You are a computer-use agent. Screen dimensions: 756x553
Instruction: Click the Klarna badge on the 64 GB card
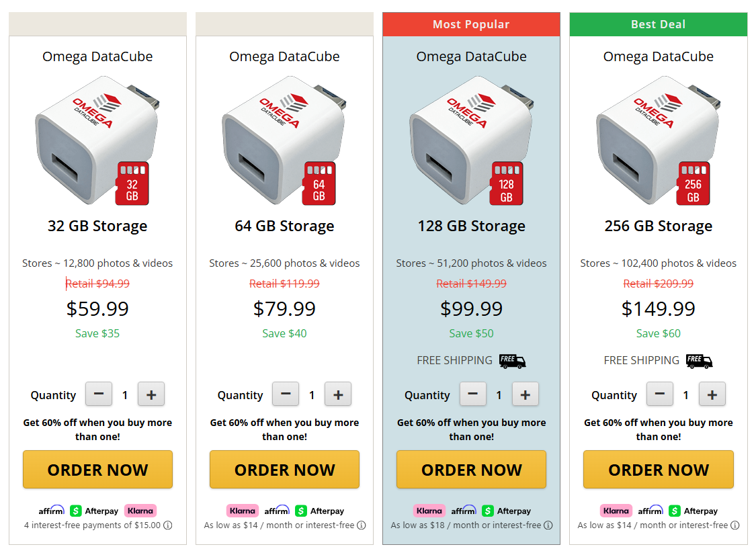coord(242,511)
